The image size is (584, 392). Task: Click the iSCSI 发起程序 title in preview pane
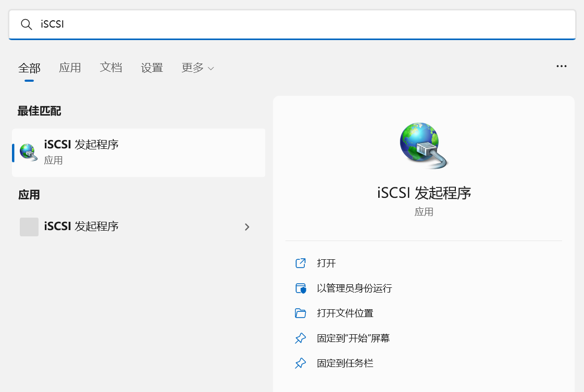[424, 193]
